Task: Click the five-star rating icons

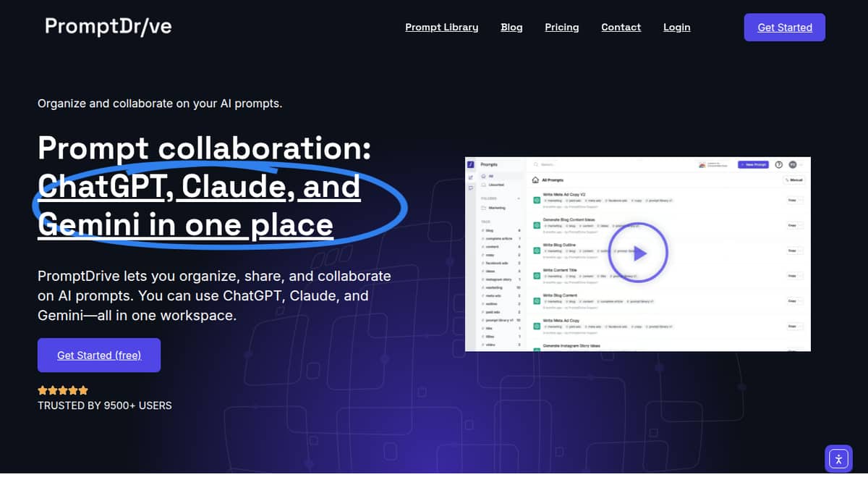Action: (63, 390)
